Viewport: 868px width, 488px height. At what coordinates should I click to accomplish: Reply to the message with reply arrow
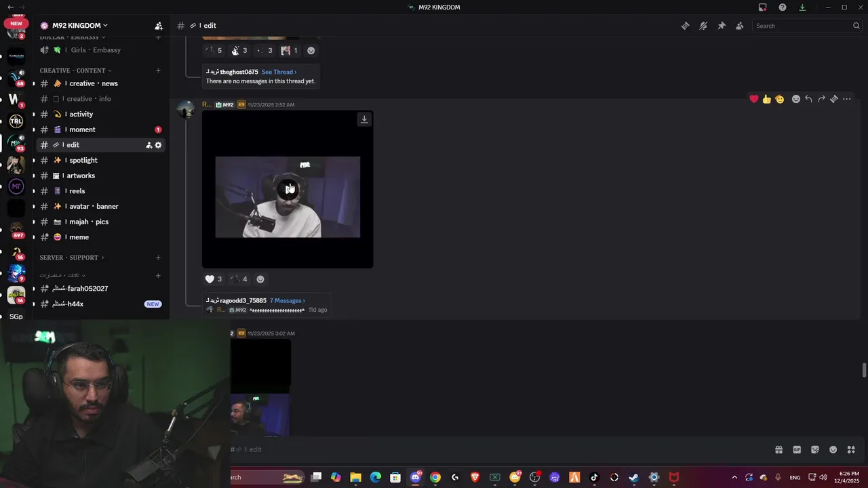pos(808,99)
